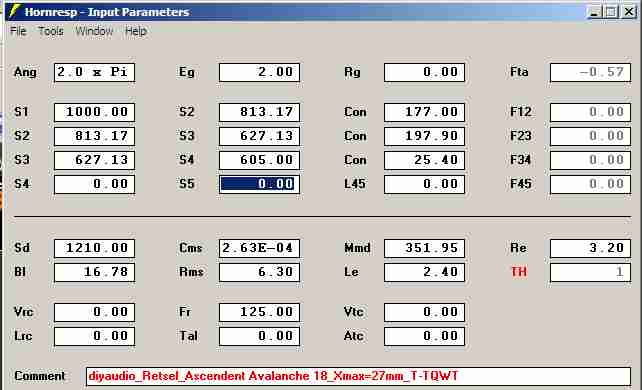642x390 pixels.
Task: Click the Atc input field
Action: pyautogui.click(x=425, y=336)
